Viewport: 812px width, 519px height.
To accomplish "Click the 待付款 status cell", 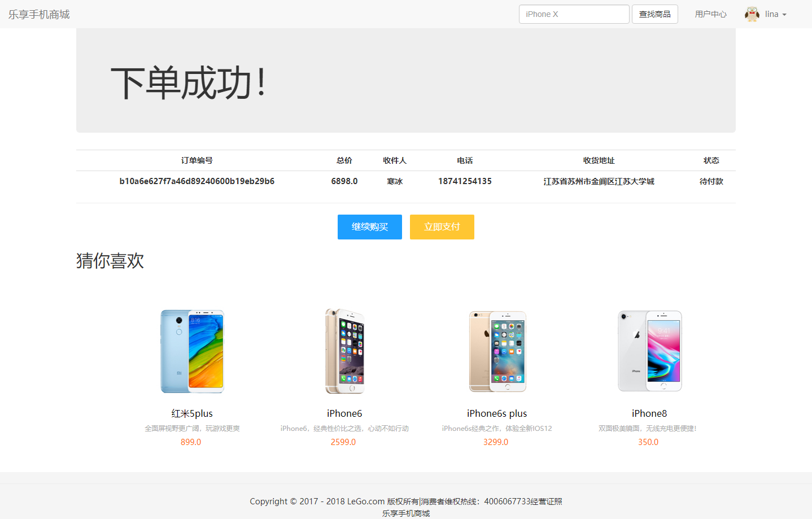I will tap(711, 181).
